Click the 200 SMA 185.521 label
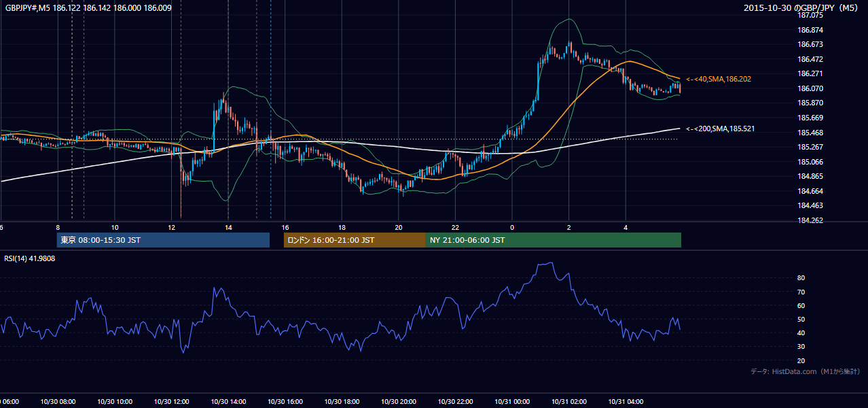 pos(720,129)
